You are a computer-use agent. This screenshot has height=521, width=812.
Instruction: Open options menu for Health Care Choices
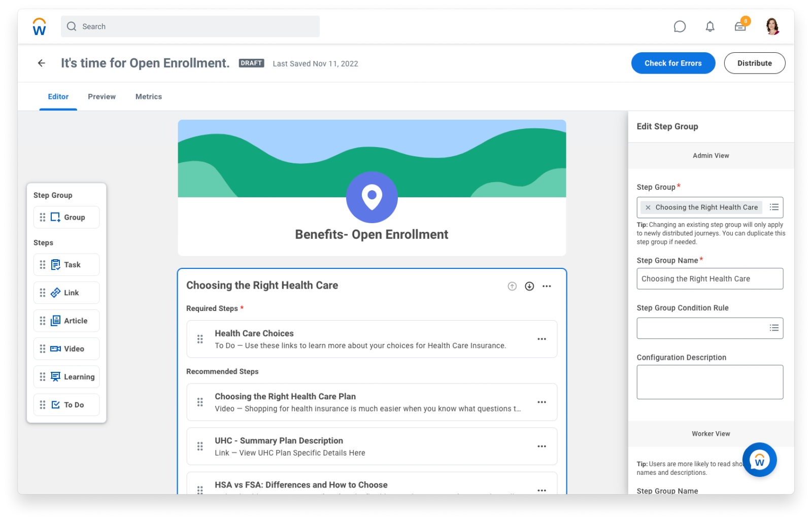(x=542, y=339)
